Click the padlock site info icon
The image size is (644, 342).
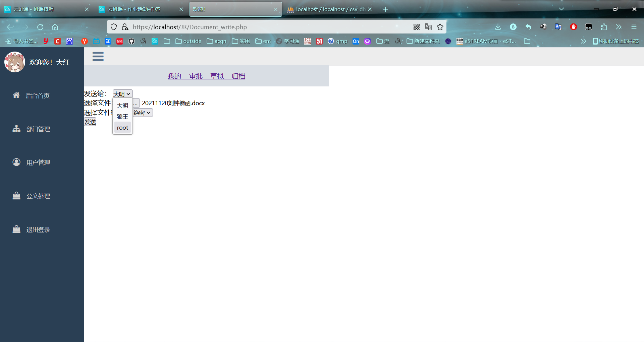pos(125,27)
